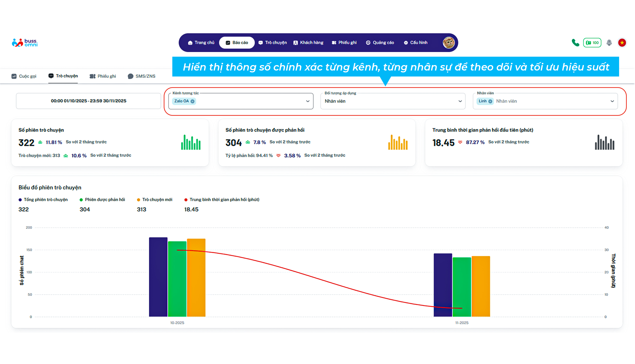
Task: Click the date range field
Action: click(88, 101)
